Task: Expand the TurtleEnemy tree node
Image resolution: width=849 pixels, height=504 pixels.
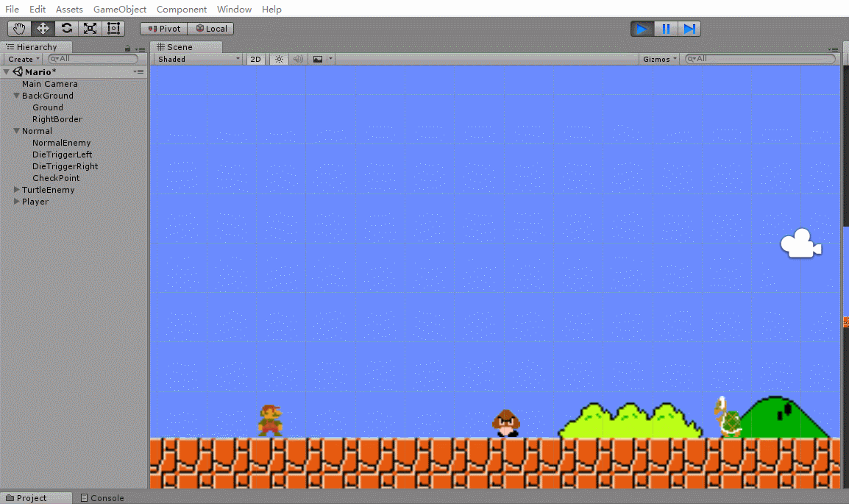Action: 16,190
